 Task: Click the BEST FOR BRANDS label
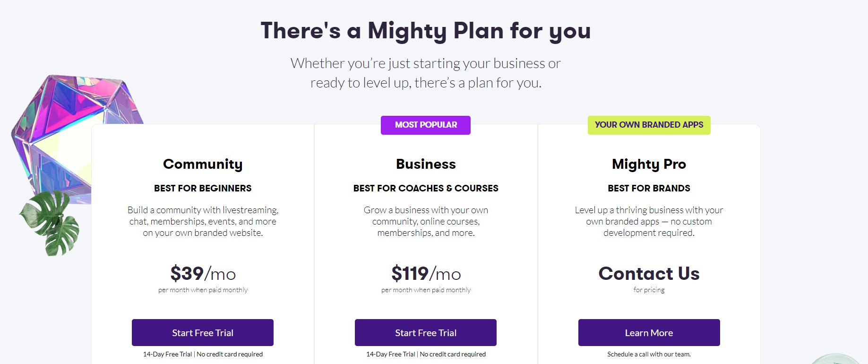649,188
